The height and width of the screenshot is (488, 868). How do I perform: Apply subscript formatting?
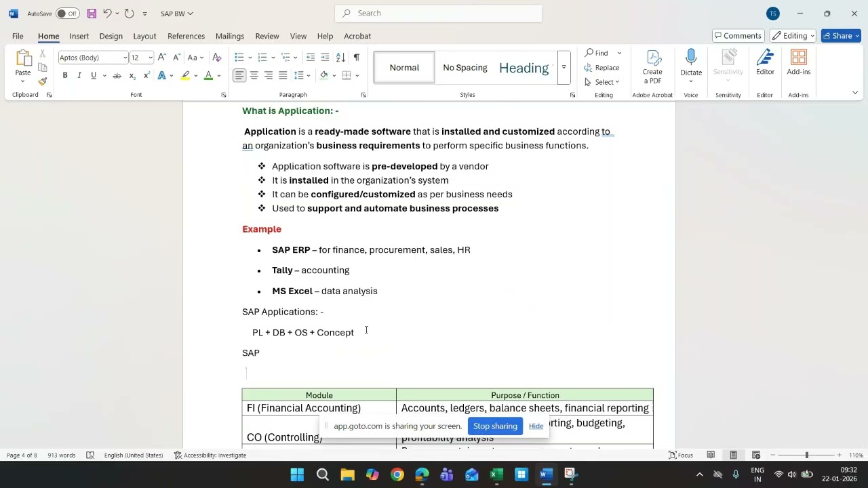(132, 75)
